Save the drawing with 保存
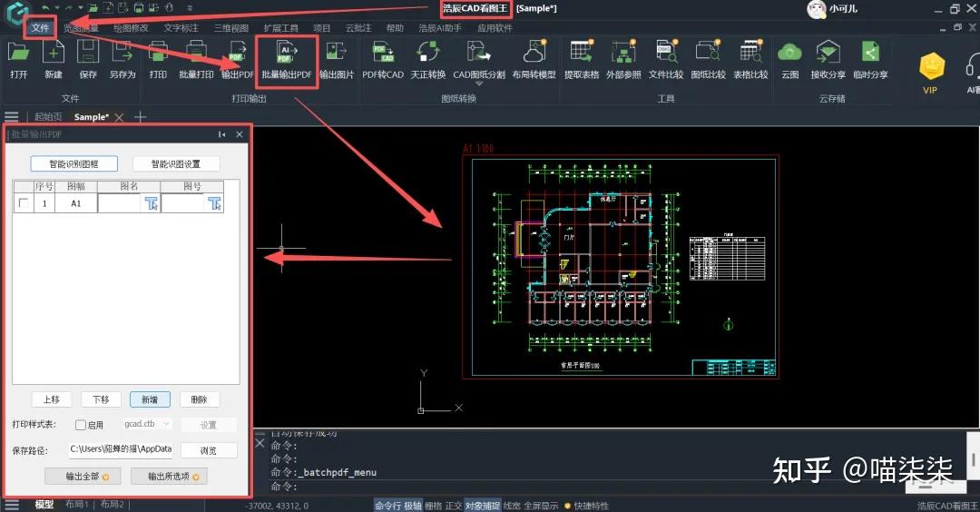This screenshot has height=512, width=980. 87,60
